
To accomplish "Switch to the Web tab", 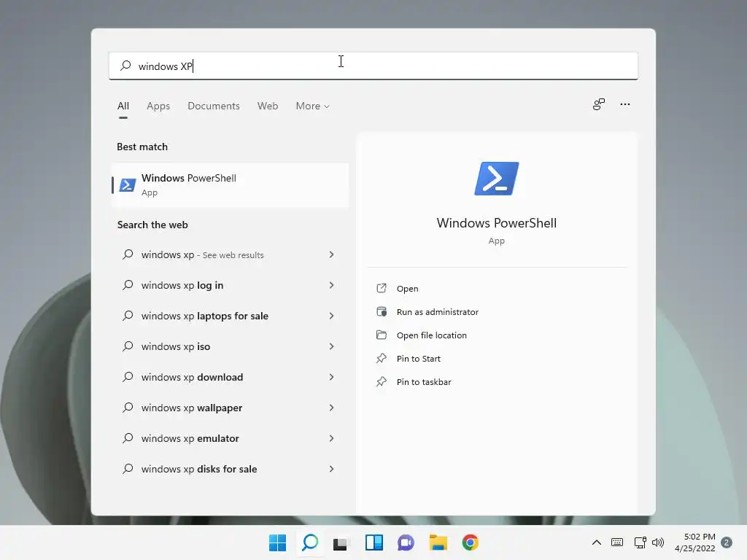I will pyautogui.click(x=268, y=106).
